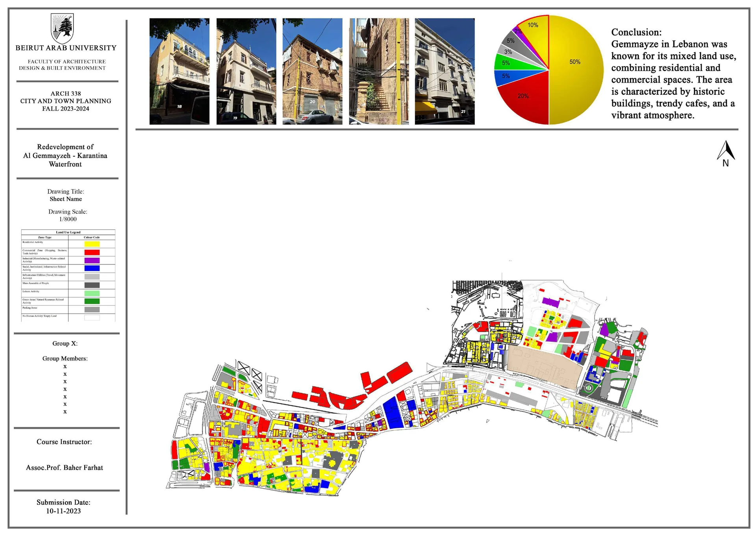Image resolution: width=756 pixels, height=534 pixels.
Task: Select the light green Leisure Activity swatch
Action: pos(92,293)
